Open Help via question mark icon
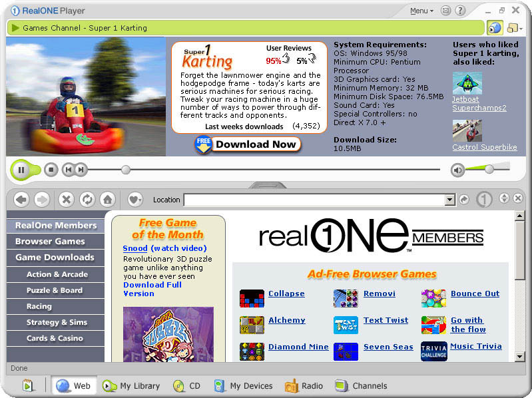 [x=460, y=11]
